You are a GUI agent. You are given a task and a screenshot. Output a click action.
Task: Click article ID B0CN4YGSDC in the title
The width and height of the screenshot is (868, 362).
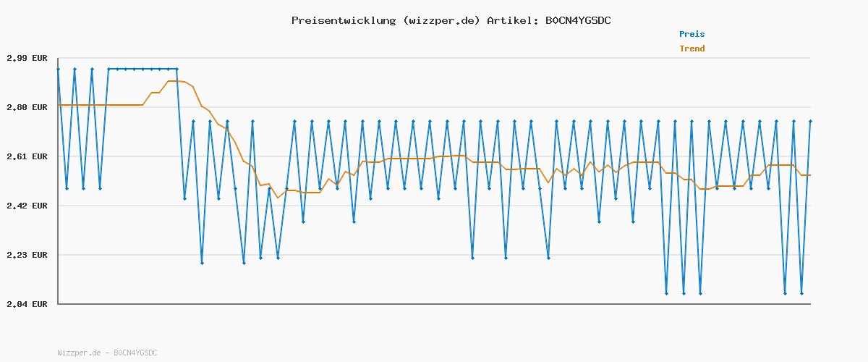tap(577, 20)
